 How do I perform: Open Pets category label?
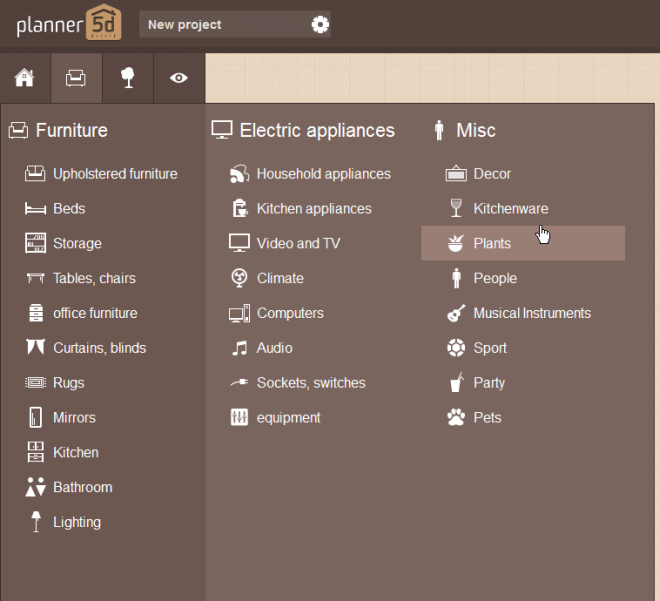point(487,418)
